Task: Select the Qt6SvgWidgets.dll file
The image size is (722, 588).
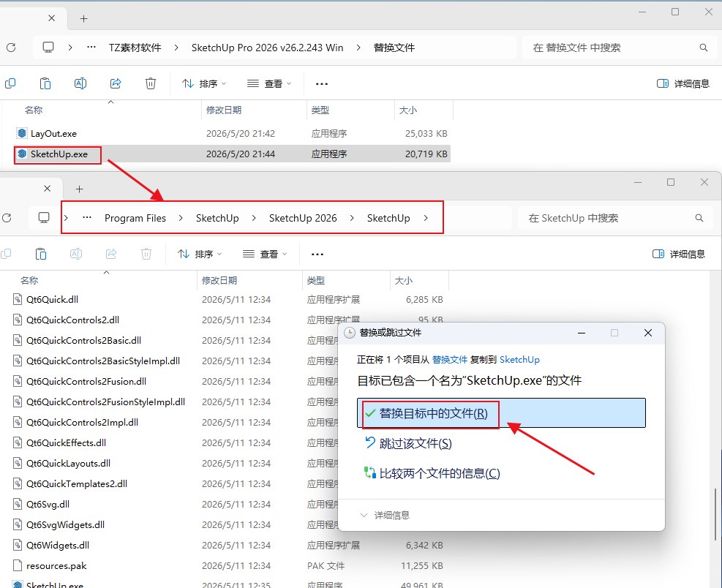Action: tap(65, 524)
